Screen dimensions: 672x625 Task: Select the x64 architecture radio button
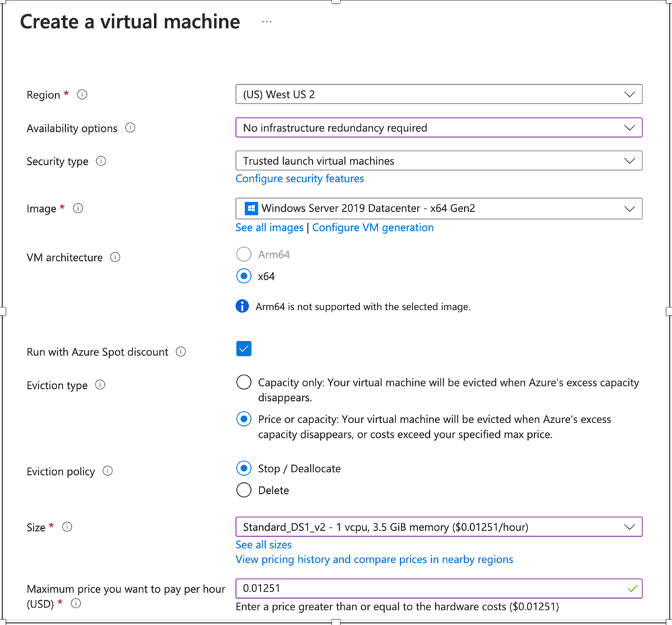[x=244, y=276]
